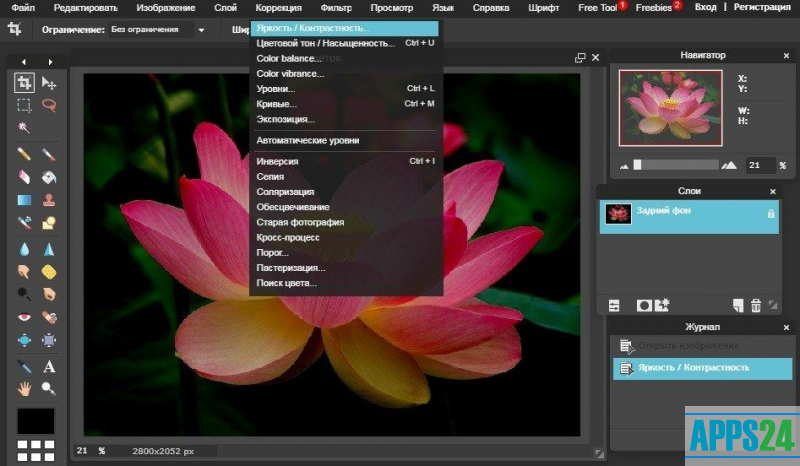
Task: Select the Drawing shapes tool
Action: (49, 223)
